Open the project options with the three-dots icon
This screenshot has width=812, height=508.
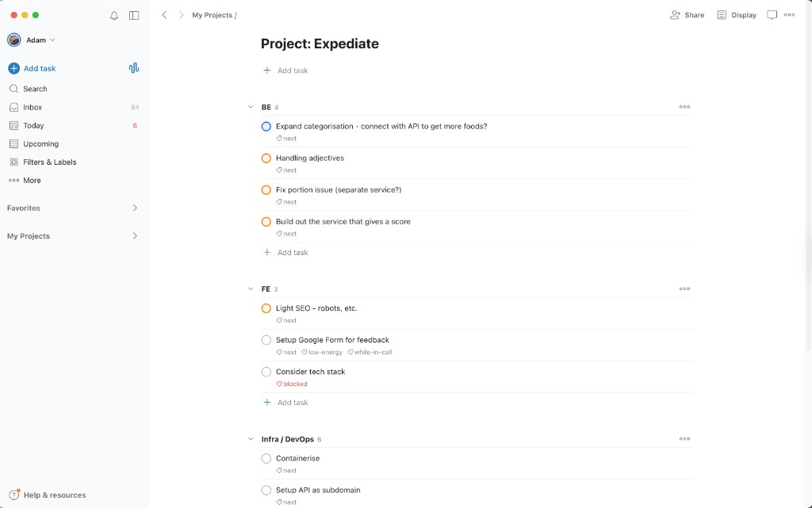click(x=788, y=14)
